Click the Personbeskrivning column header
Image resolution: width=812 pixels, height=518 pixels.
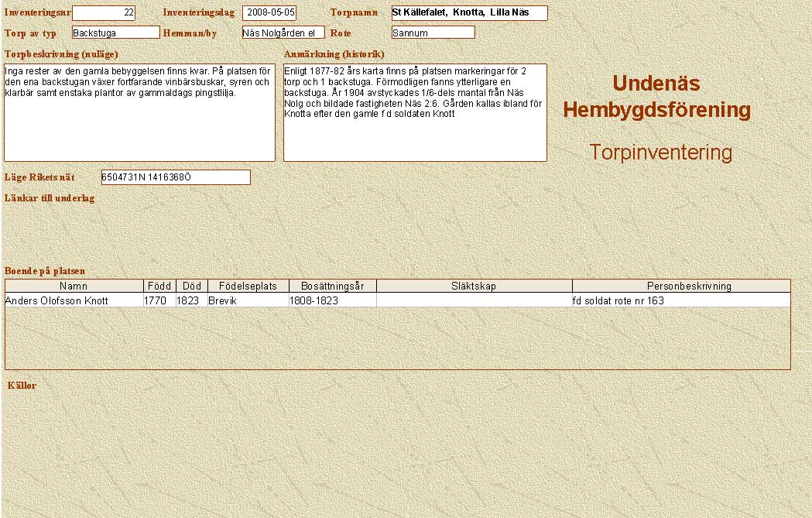coord(681,286)
